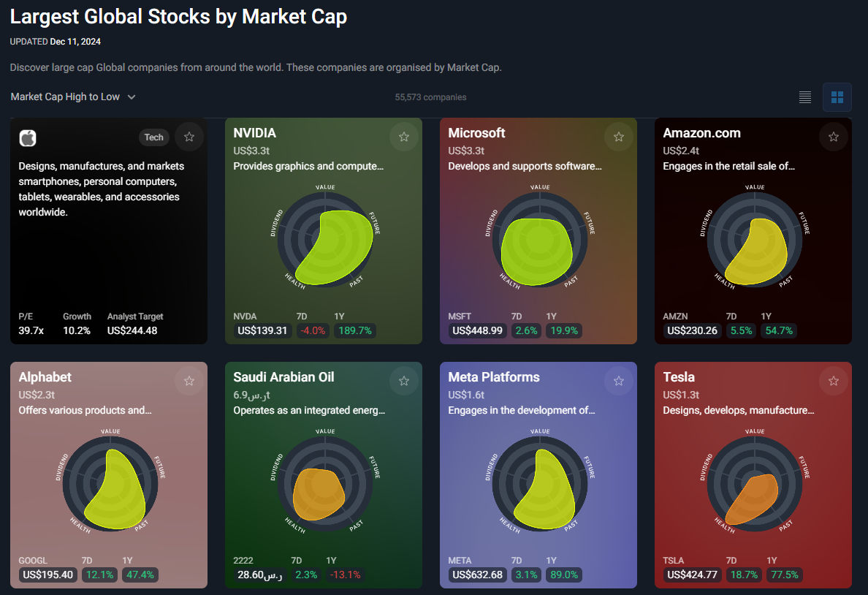Click the US$424.77 Tesla price badge
Viewport: 868px width, 595px height.
pos(693,575)
